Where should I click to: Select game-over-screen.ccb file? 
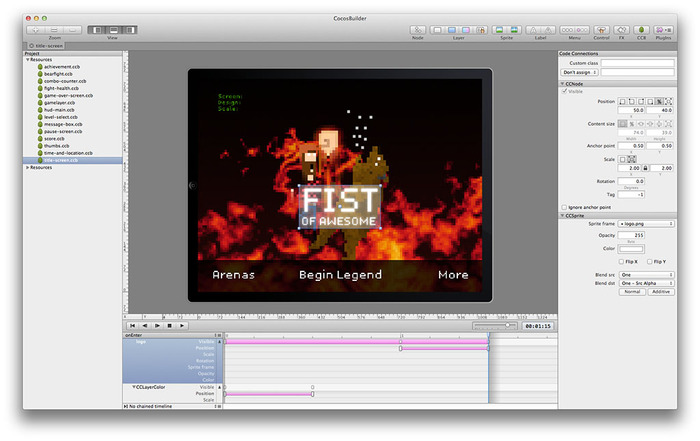coord(68,96)
